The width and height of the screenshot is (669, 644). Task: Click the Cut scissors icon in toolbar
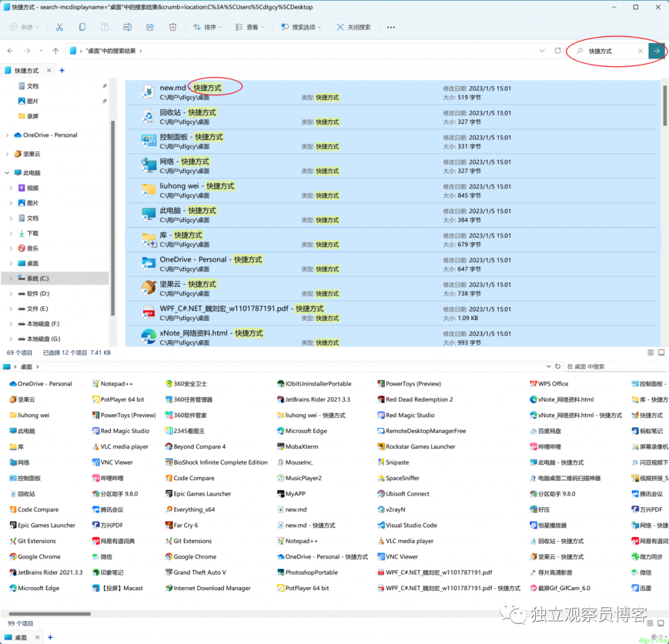(x=59, y=27)
